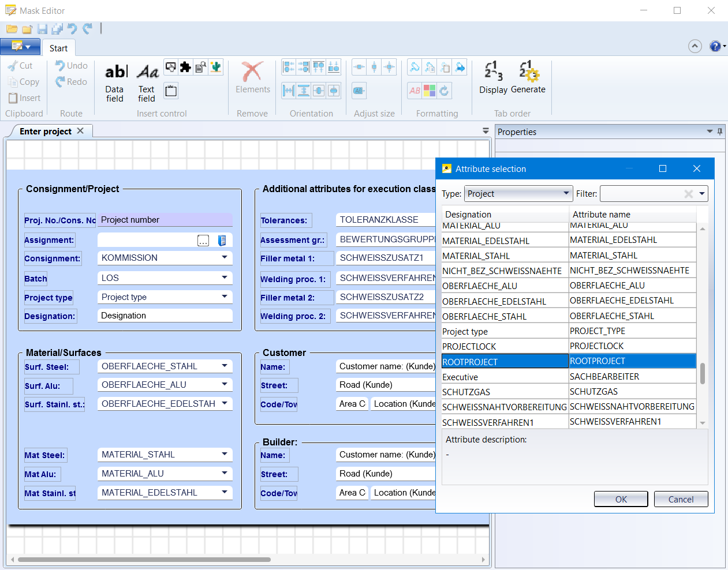This screenshot has width=728, height=570.
Task: Expand the Filter combo box arrow
Action: pyautogui.click(x=702, y=194)
